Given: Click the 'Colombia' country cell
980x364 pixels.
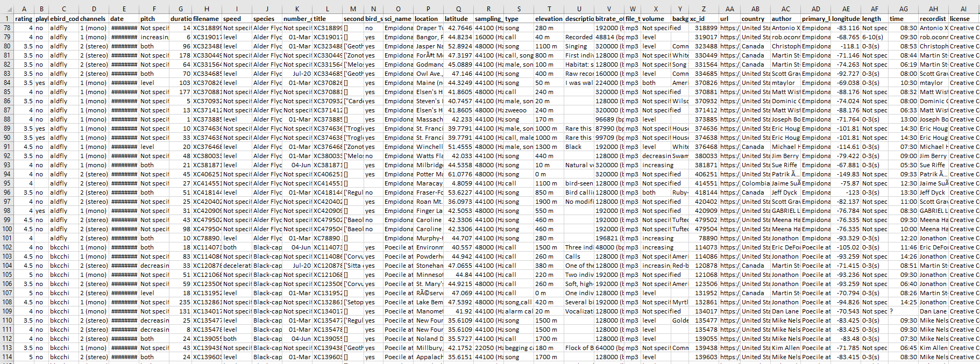Looking at the screenshot, I should click(756, 183).
